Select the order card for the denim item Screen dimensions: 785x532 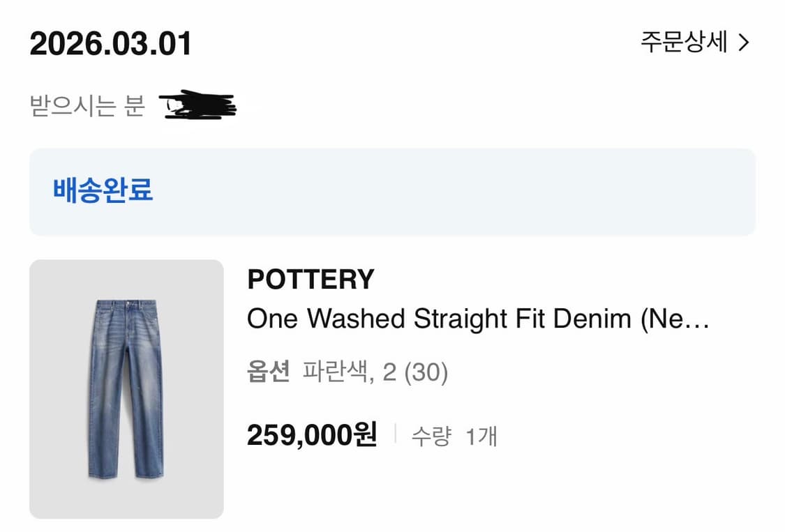(x=392, y=383)
